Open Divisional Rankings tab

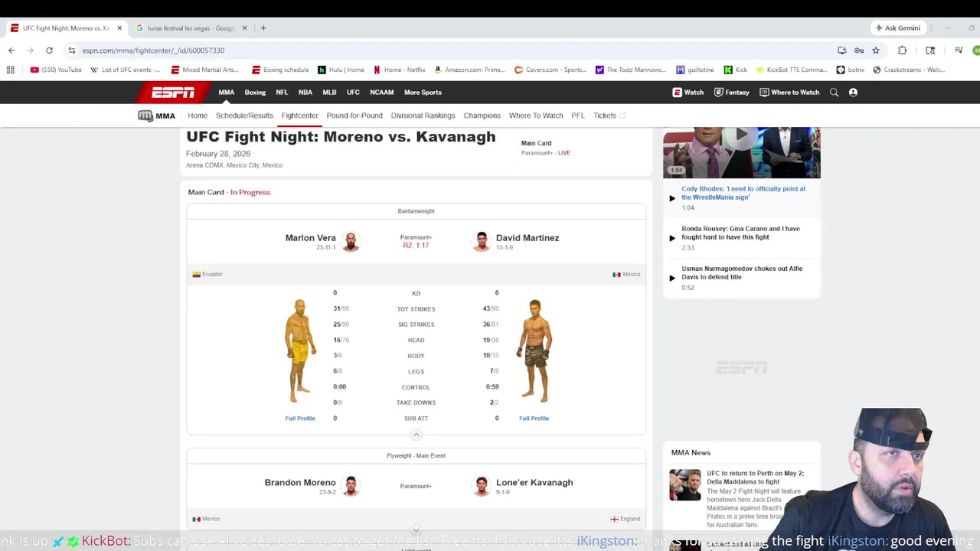[423, 116]
